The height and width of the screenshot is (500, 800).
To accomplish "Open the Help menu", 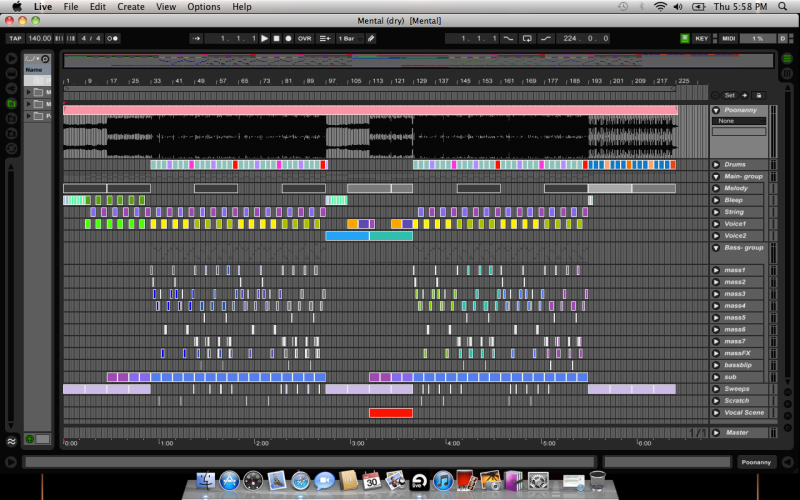I will 242,7.
